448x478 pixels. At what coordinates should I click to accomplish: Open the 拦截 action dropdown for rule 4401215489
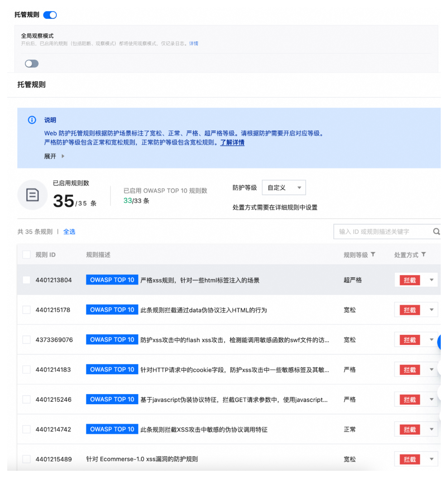416,459
